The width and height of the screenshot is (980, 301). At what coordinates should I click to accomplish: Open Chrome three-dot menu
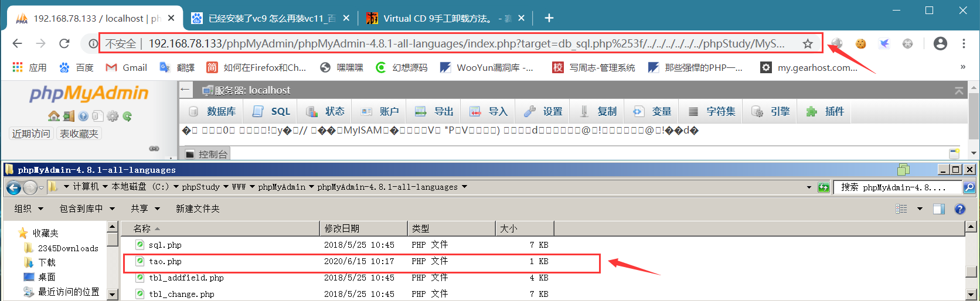[964, 43]
